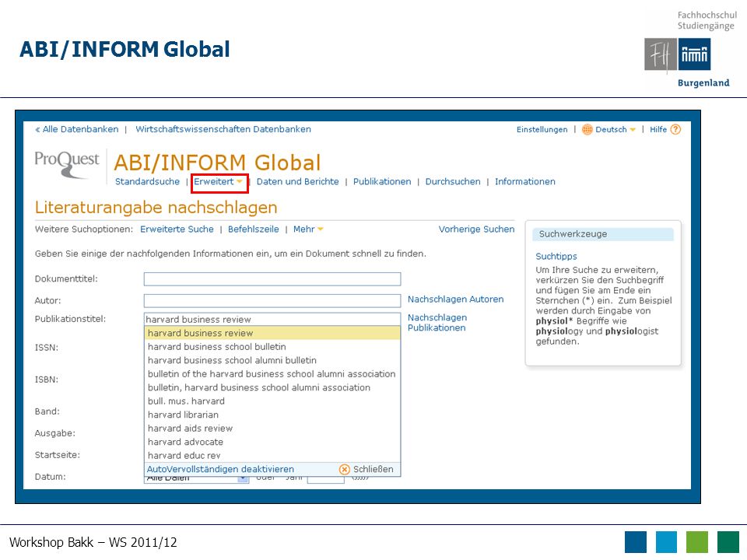This screenshot has height=560, width=747.
Task: Expand the Mehr search options dropdown
Action: 321,229
